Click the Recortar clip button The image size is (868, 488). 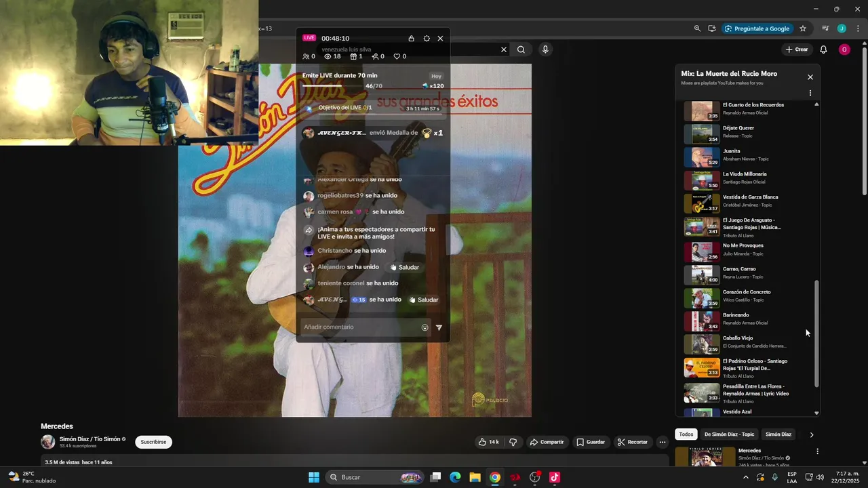point(632,442)
